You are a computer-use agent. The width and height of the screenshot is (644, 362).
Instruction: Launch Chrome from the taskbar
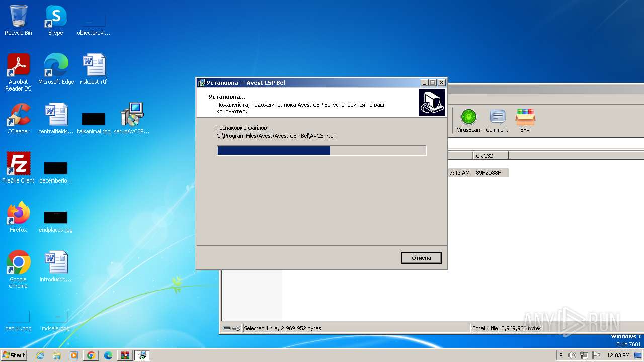click(91, 355)
